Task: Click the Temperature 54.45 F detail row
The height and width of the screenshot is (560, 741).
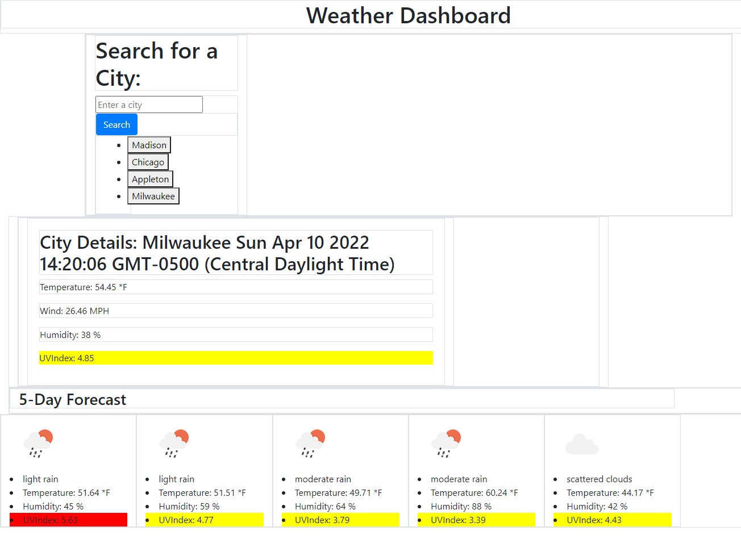Action: [236, 287]
